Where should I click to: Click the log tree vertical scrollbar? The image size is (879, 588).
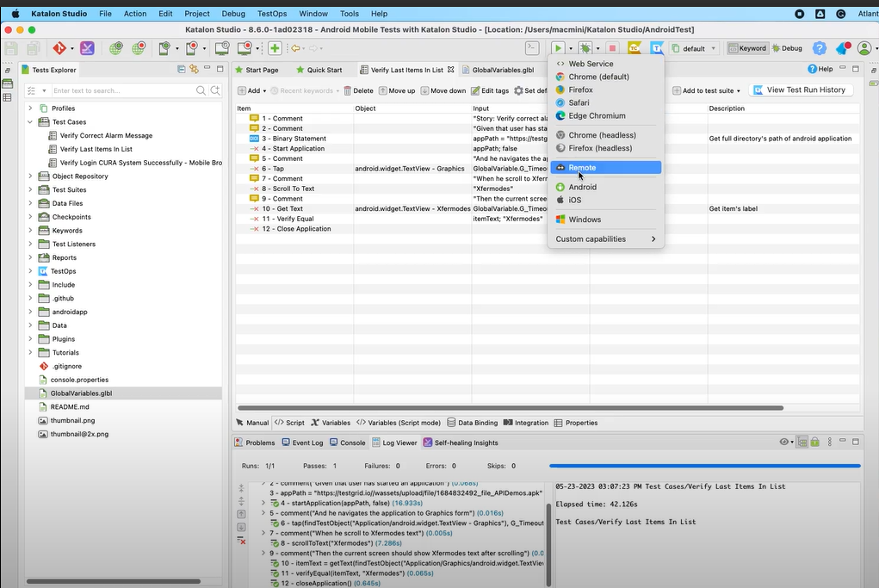tap(548, 544)
